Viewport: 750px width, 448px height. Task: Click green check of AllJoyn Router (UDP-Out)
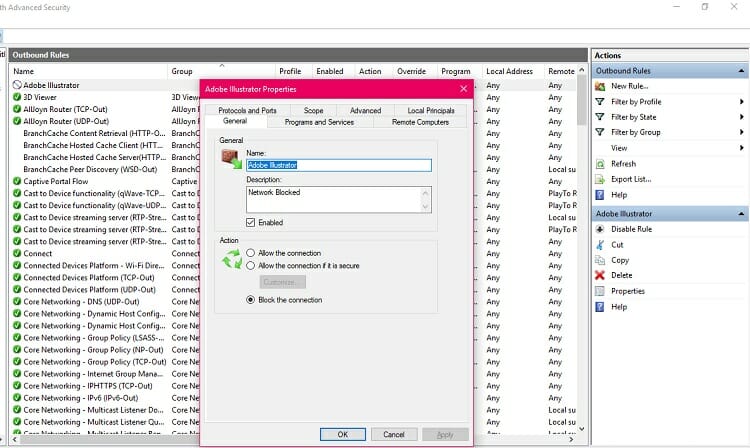pyautogui.click(x=17, y=121)
